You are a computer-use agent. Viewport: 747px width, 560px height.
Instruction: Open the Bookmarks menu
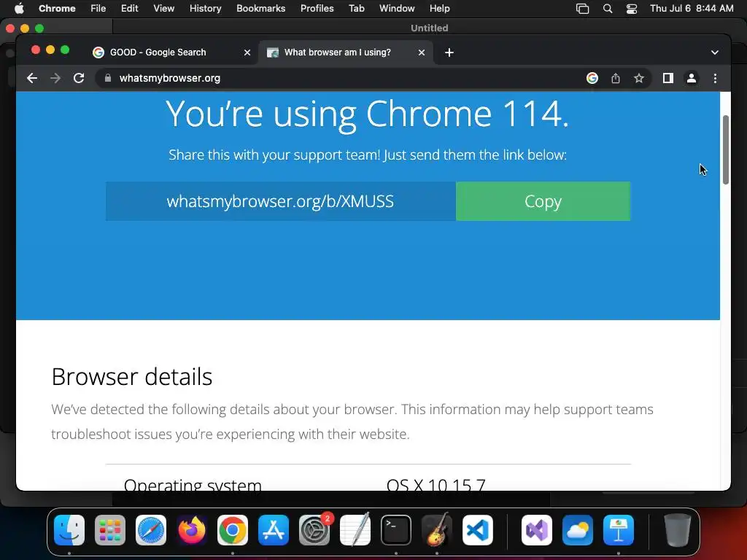pos(260,9)
